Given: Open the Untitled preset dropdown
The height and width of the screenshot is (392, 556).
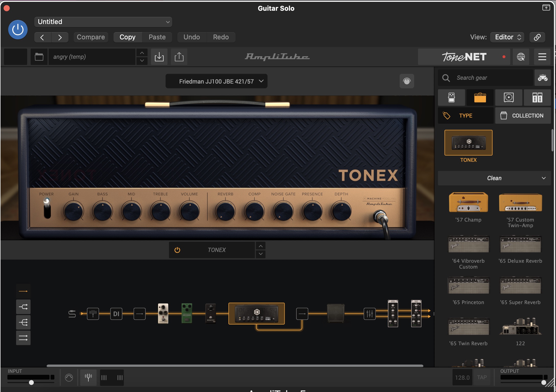Looking at the screenshot, I should (x=103, y=22).
